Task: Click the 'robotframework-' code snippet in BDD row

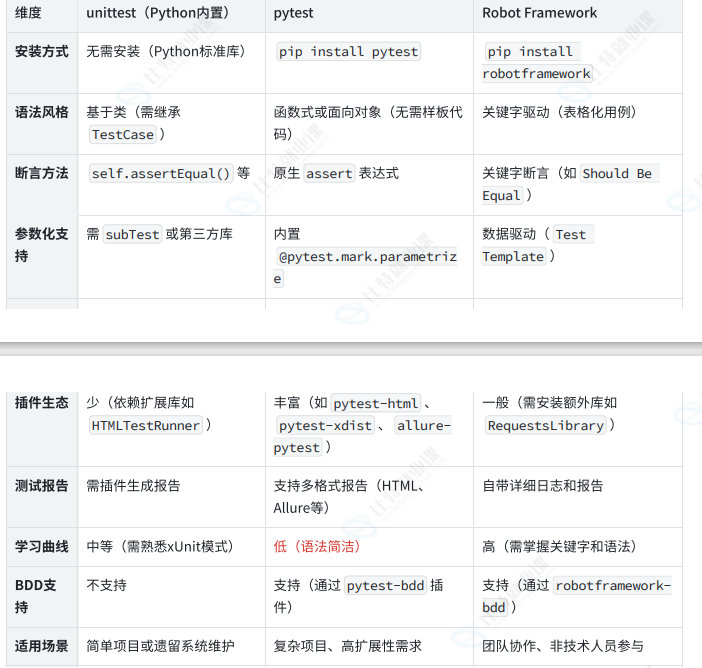Action: 613,585
